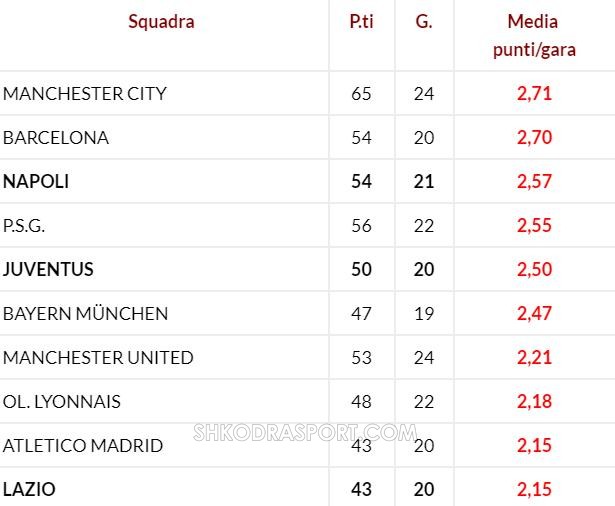This screenshot has width=615, height=506.
Task: Select the bold LAZIO team name
Action: (x=29, y=490)
